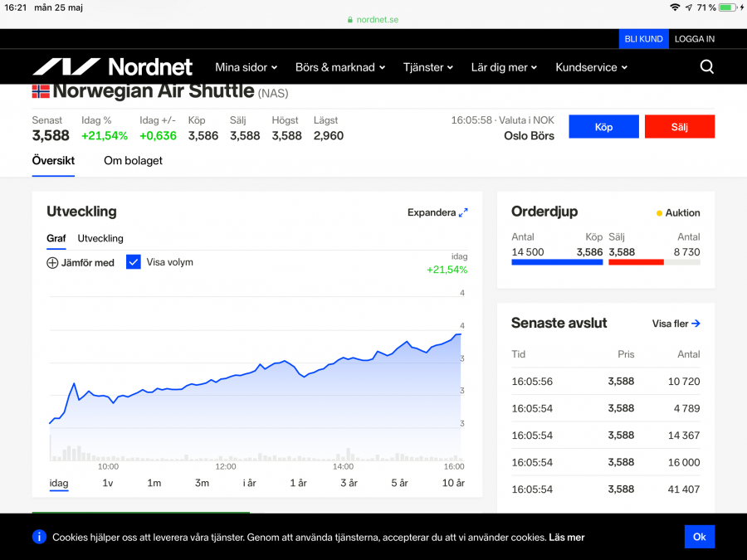Open the search magnifier icon
The width and height of the screenshot is (747, 560).
(706, 67)
